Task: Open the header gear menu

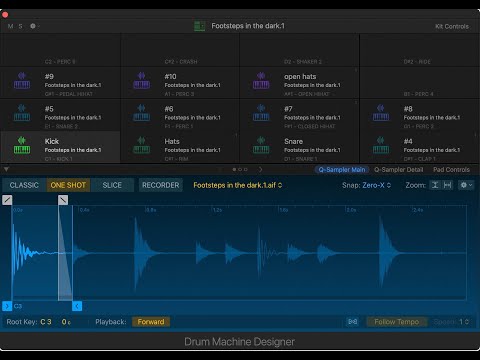Action: click(34, 26)
